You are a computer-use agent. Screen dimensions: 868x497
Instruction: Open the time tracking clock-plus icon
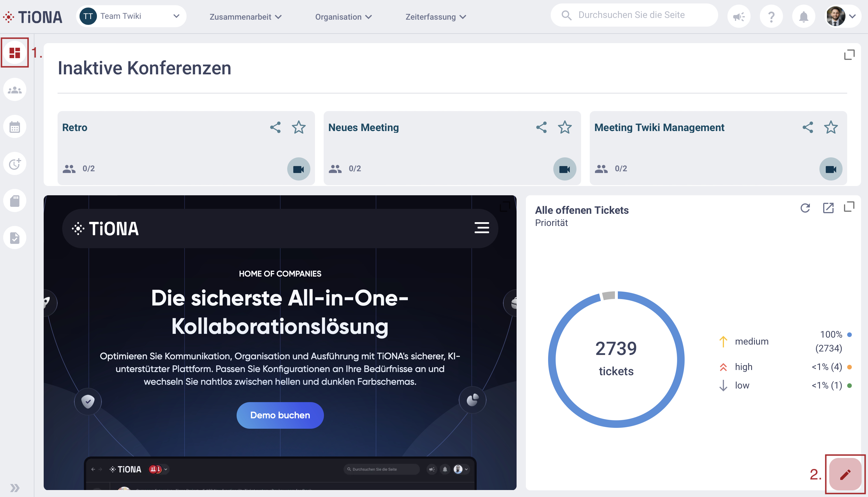click(15, 164)
